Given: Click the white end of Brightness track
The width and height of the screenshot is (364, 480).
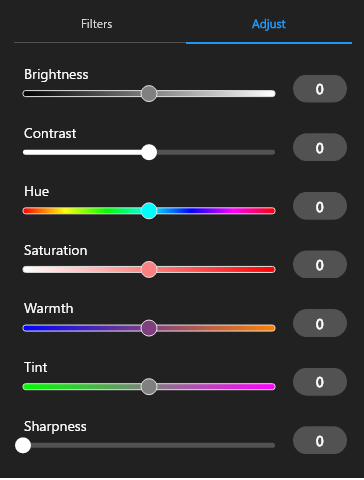Looking at the screenshot, I should [x=267, y=94].
